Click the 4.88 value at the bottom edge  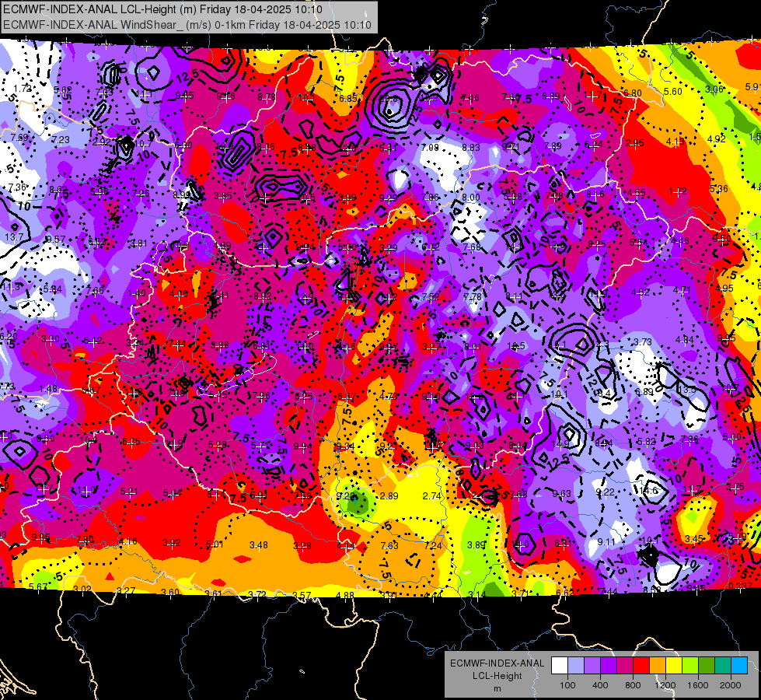[345, 595]
